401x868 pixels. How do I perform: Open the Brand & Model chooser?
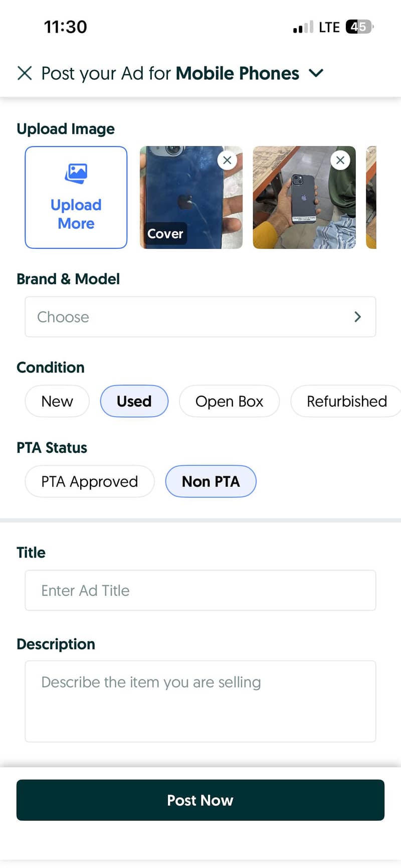pos(200,317)
